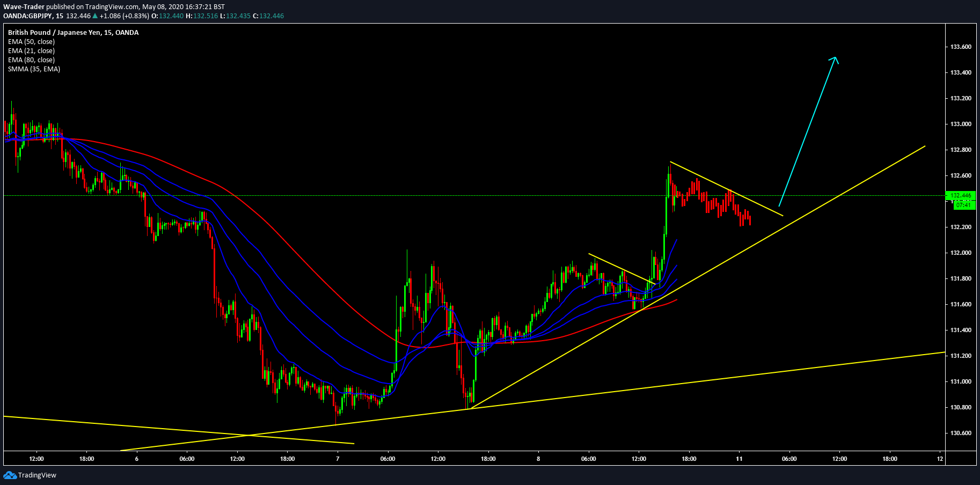
Task: Select the EMA (50, close) indicator label
Action: tap(31, 42)
